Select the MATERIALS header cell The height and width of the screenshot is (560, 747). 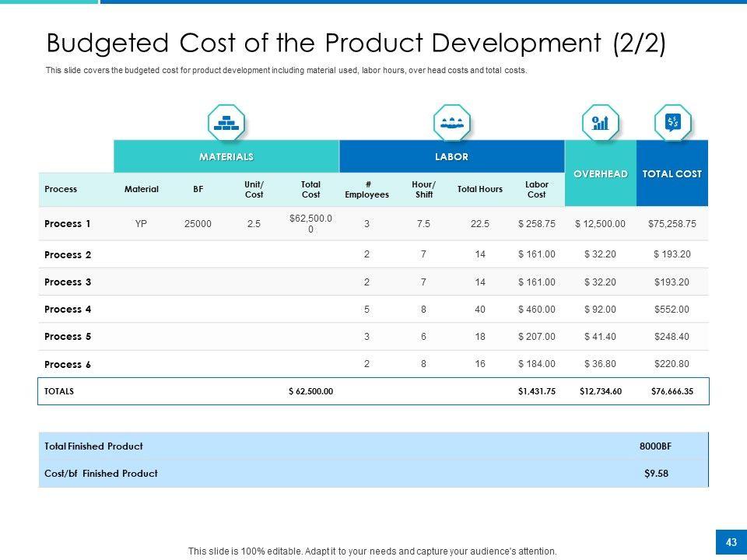[x=226, y=156]
